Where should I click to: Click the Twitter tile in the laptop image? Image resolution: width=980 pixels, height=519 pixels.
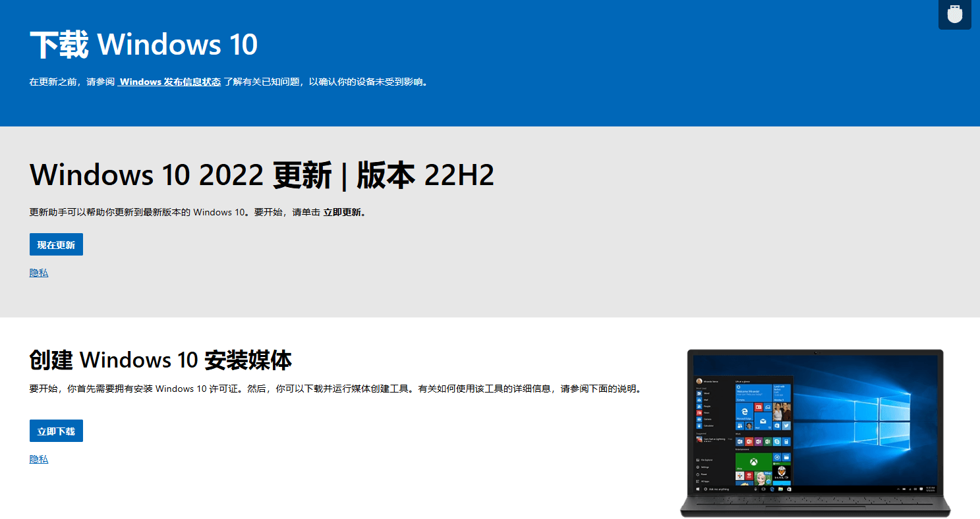(x=786, y=425)
